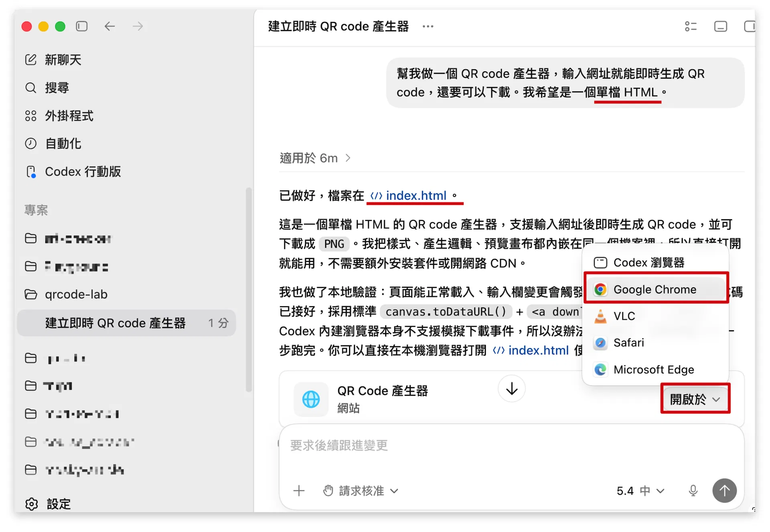Send message with the up-arrow button

click(x=724, y=491)
